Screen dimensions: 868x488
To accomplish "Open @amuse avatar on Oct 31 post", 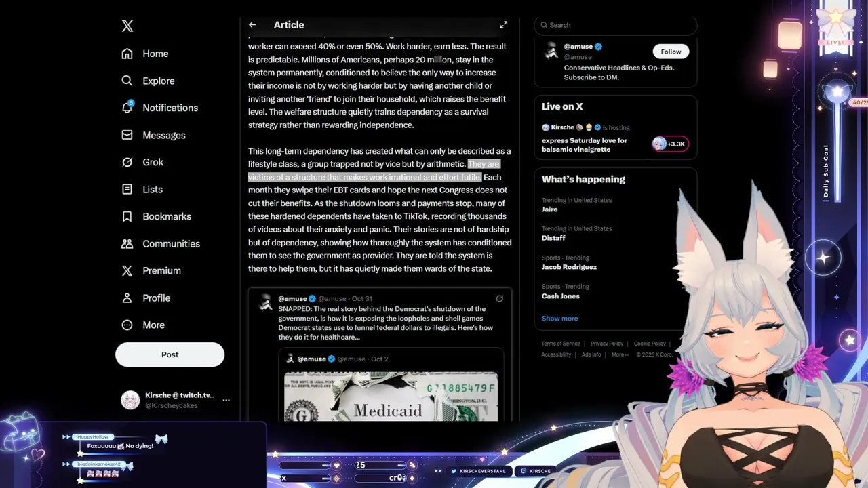I will coord(266,303).
